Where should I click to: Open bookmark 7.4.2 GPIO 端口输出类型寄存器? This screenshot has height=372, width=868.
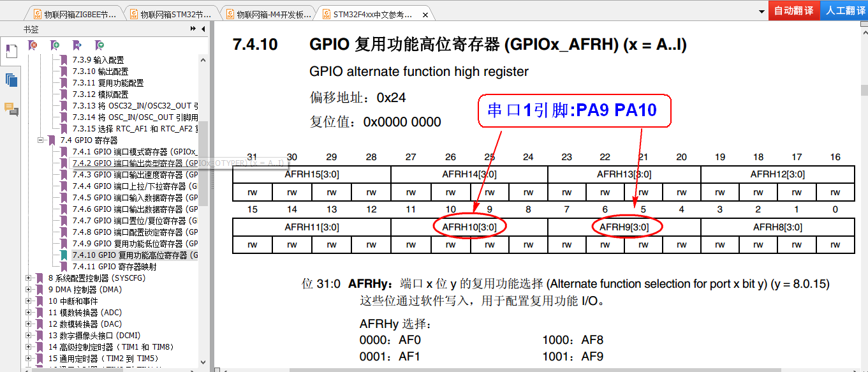point(135,163)
